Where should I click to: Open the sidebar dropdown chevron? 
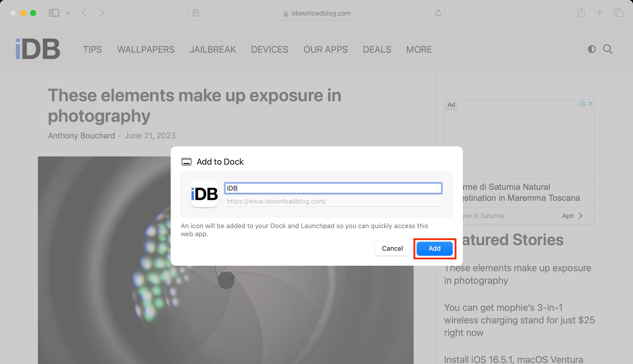tap(68, 13)
